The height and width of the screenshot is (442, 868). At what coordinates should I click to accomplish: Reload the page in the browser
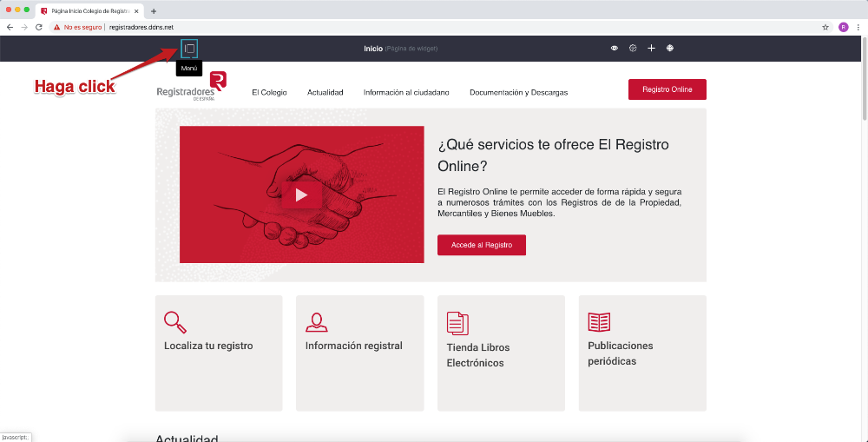(x=39, y=27)
